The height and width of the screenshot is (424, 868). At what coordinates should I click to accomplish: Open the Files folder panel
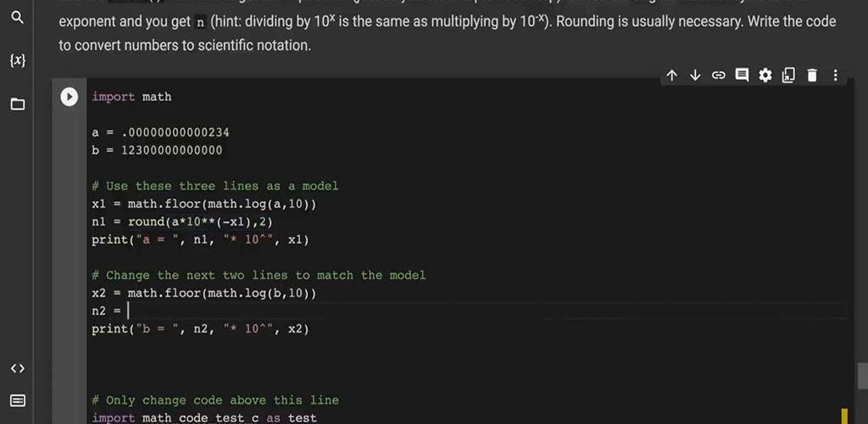point(18,104)
